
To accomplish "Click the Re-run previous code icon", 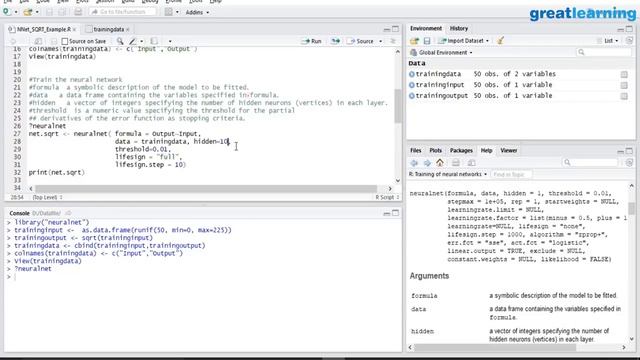I will pos(335,41).
